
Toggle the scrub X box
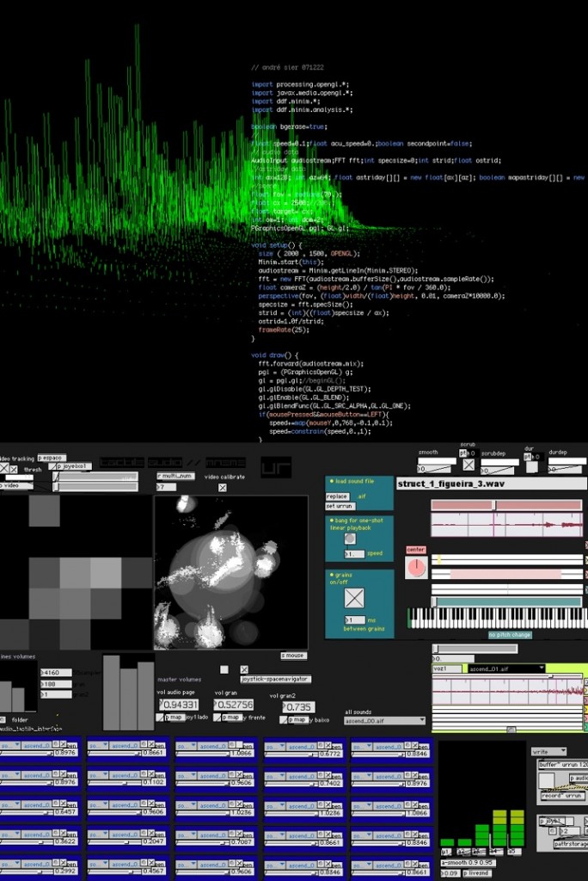[469, 465]
